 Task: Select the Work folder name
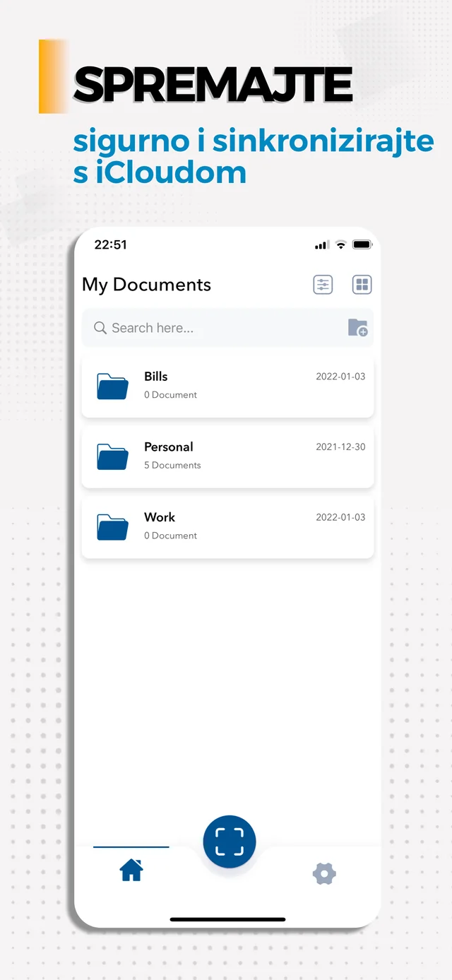point(160,517)
